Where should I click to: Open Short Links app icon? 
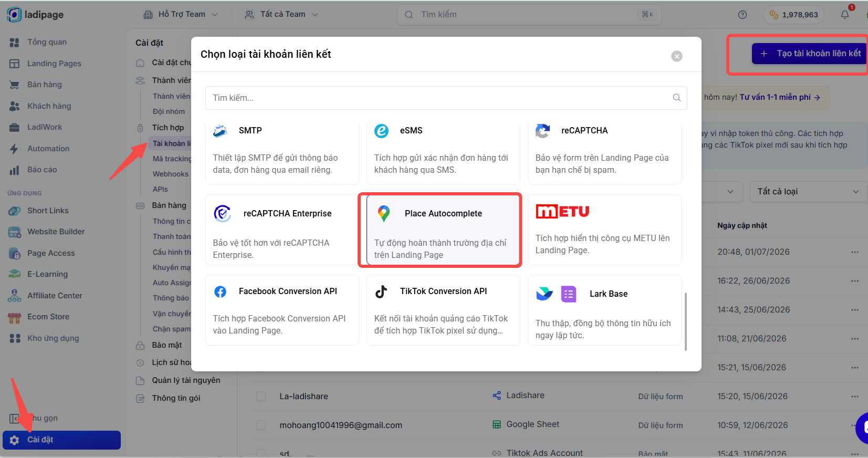(x=15, y=211)
